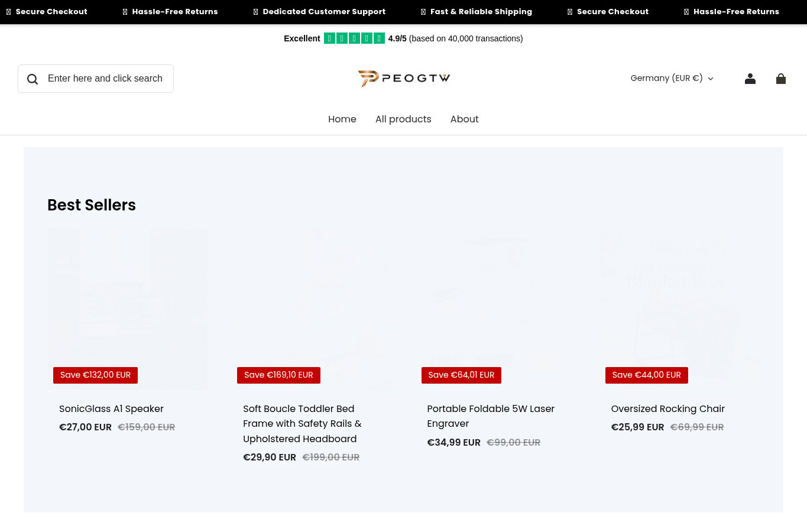Click the €29,90 EUR sale price

point(270,457)
